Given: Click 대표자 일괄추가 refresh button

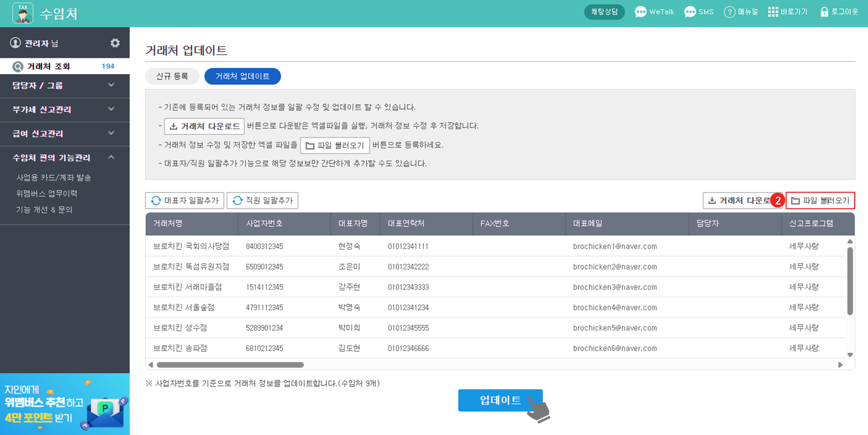Looking at the screenshot, I should [x=185, y=200].
